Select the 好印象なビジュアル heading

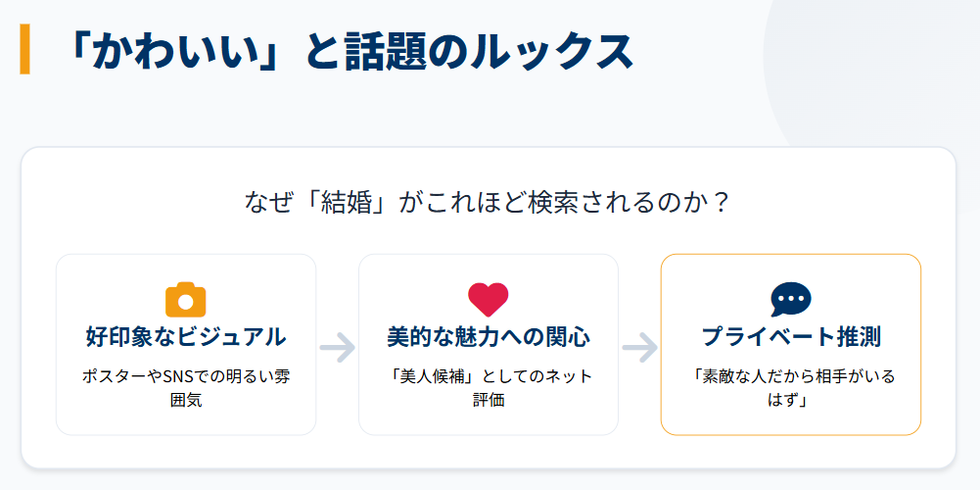tap(186, 337)
